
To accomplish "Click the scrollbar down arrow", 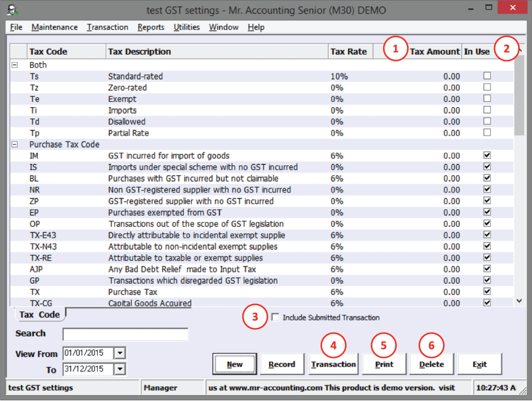I will 519,301.
